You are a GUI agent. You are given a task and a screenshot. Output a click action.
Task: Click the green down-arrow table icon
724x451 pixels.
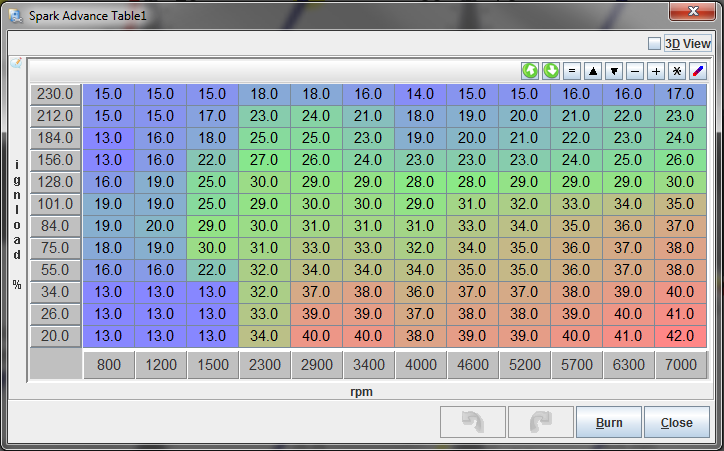tap(551, 71)
